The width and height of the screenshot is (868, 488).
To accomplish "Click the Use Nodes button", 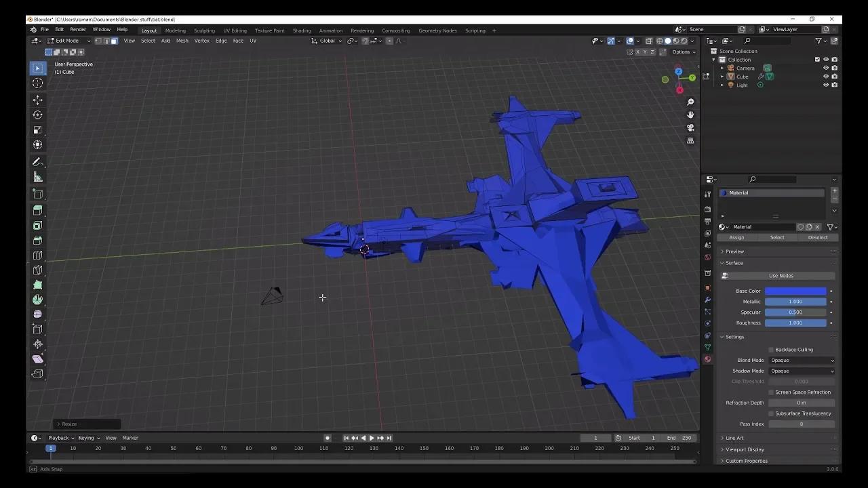I will pos(781,275).
